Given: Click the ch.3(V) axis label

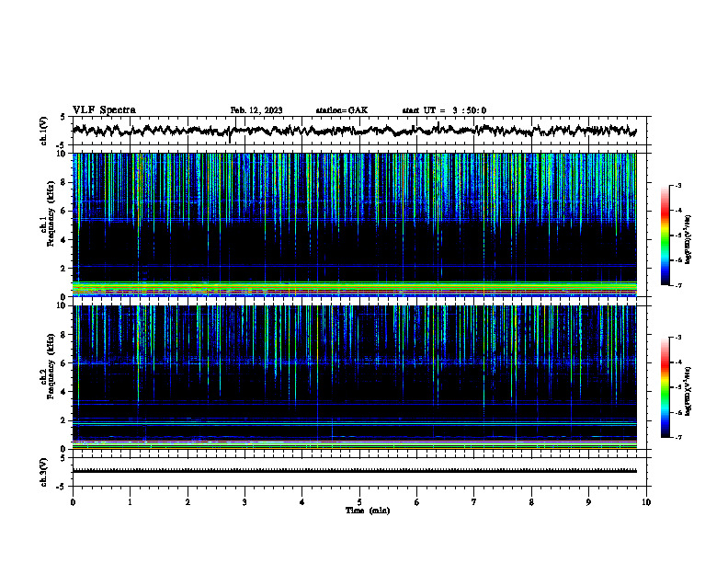Looking at the screenshot, I should point(43,472).
